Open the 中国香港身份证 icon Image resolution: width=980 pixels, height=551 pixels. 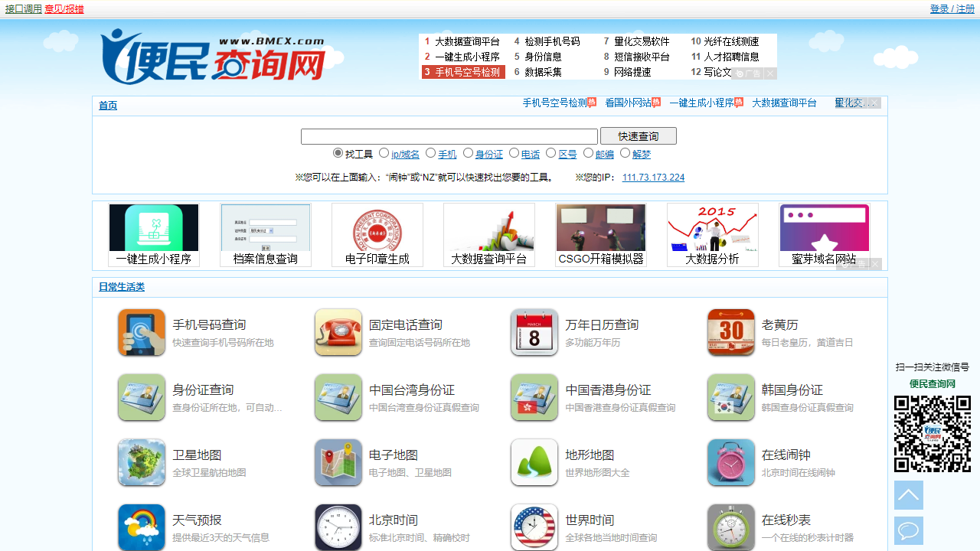tap(534, 397)
